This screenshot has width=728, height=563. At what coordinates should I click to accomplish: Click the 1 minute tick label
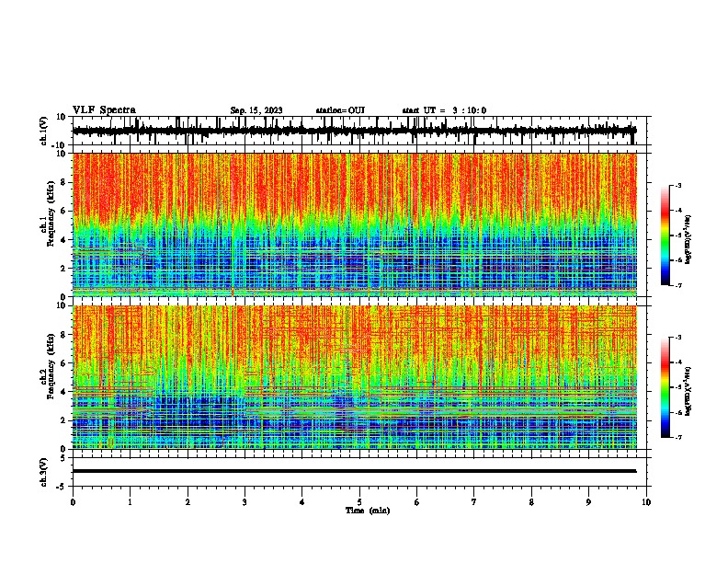click(x=130, y=502)
